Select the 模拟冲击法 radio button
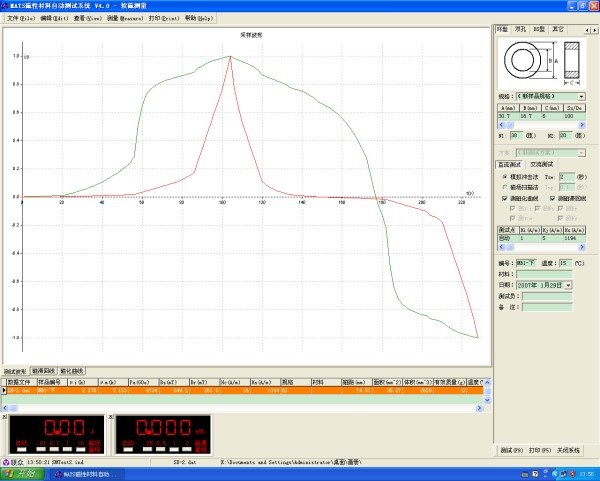Screen dimensions: 600x481 tap(503, 175)
